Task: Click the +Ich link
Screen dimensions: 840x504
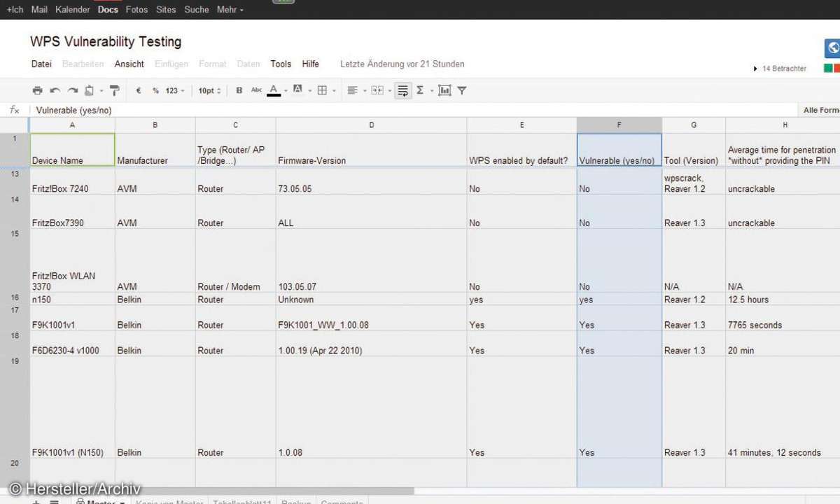Action: pos(15,10)
